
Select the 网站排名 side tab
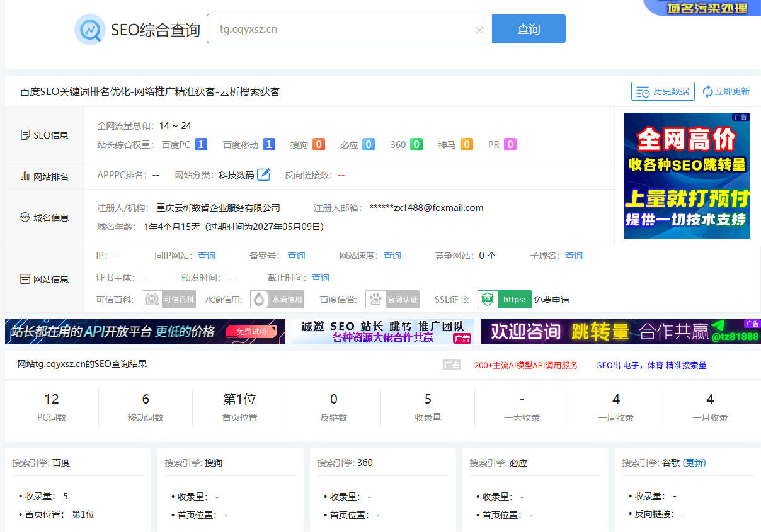[44, 177]
